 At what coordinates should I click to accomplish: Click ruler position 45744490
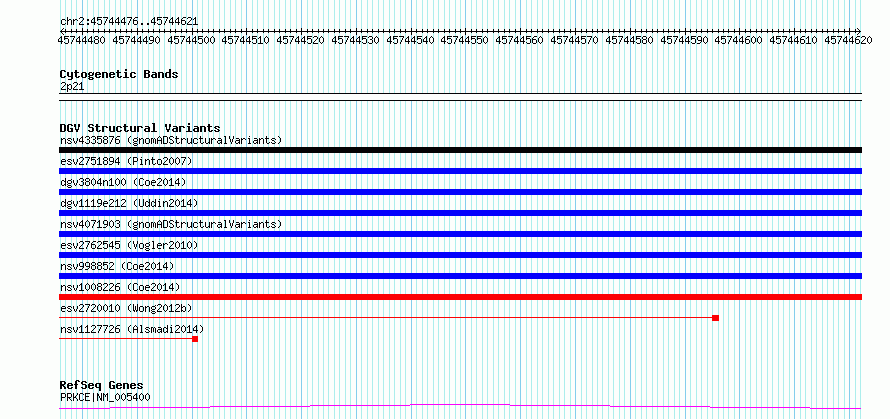pyautogui.click(x=137, y=40)
